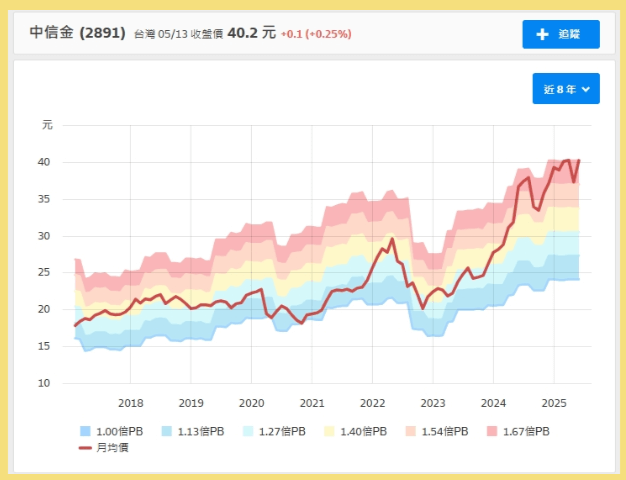Click the 1.27倍PB light cyan swatch
The width and height of the screenshot is (626, 480).
coord(248,431)
